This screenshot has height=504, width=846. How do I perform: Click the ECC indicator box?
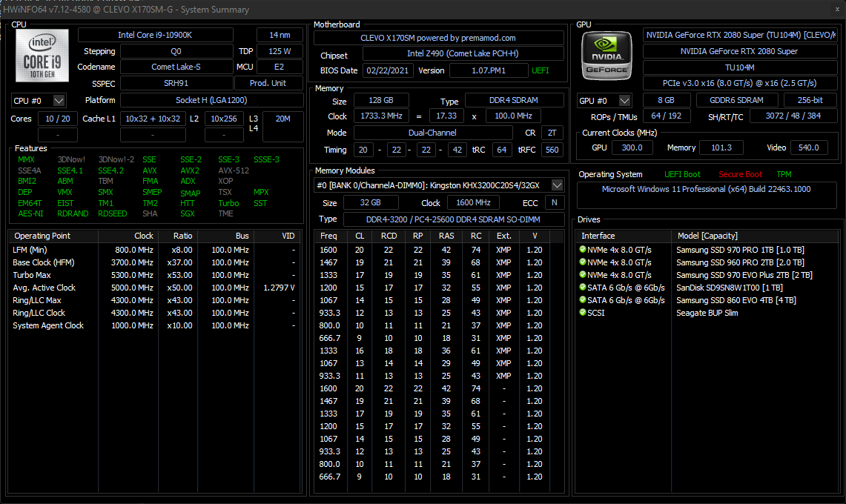553,202
